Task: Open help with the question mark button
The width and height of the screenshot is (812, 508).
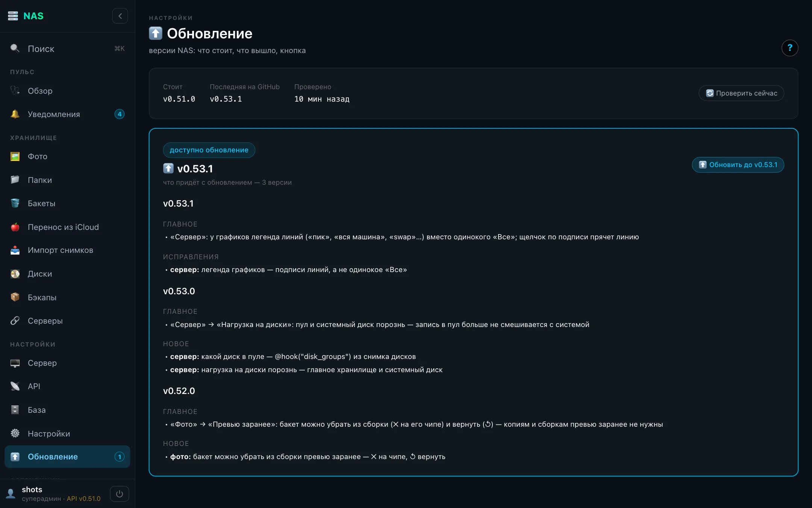Action: pyautogui.click(x=789, y=48)
